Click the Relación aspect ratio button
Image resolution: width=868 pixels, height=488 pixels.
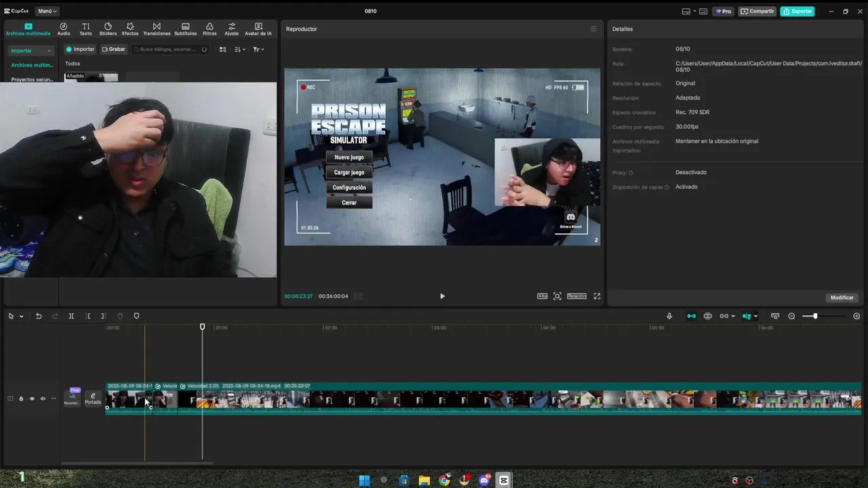coord(576,296)
